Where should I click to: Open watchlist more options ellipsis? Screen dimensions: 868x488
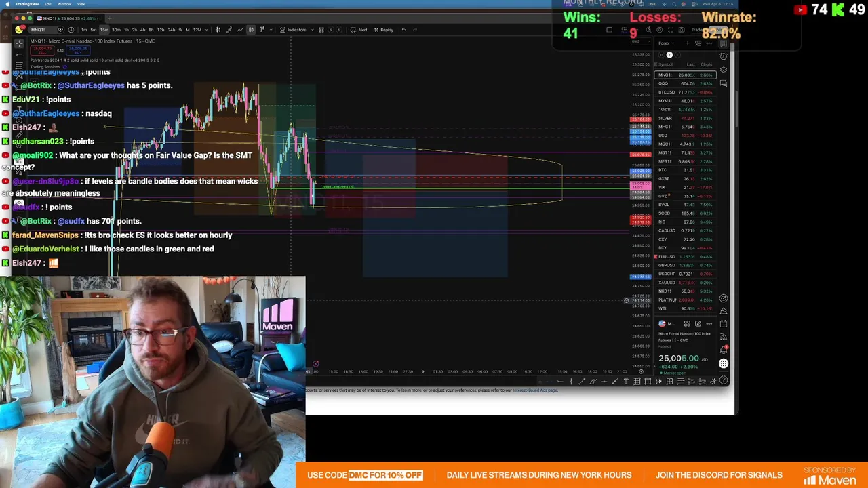point(709,43)
